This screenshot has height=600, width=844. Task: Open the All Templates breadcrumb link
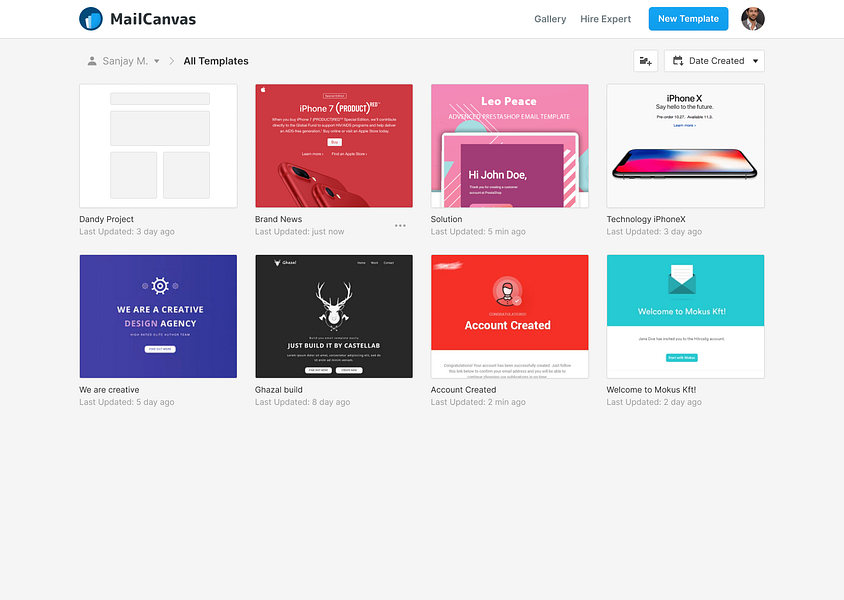[215, 60]
